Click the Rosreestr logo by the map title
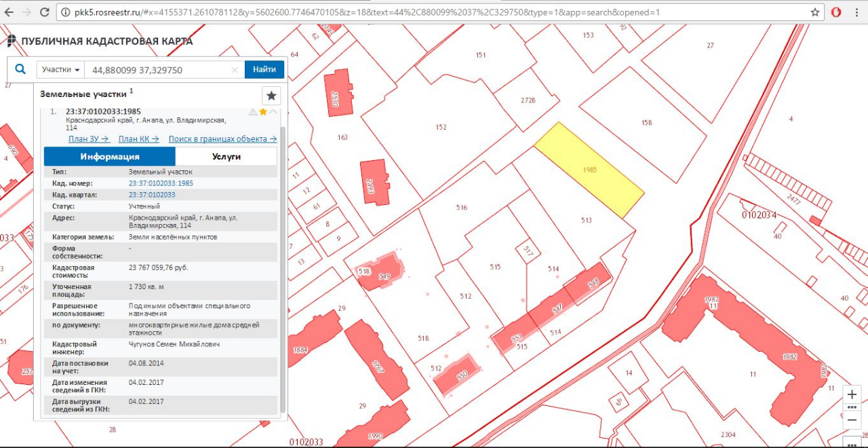 point(12,41)
